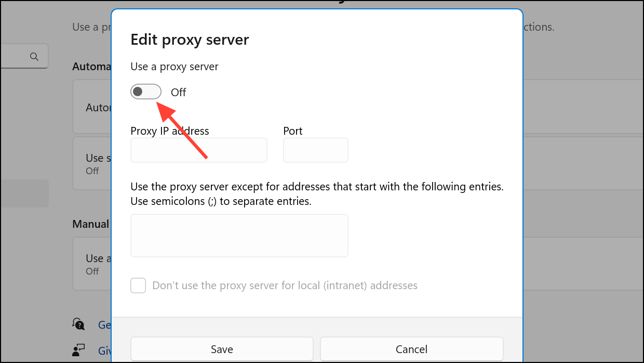Screen dimensions: 644x363
Task: Click the sidebar search box
Action: (x=23, y=56)
